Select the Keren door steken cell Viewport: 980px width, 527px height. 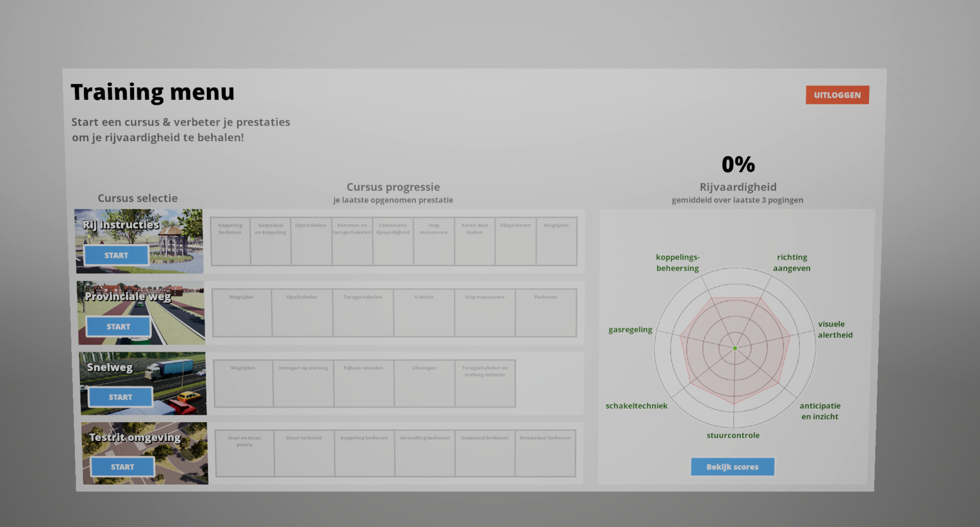(x=475, y=241)
